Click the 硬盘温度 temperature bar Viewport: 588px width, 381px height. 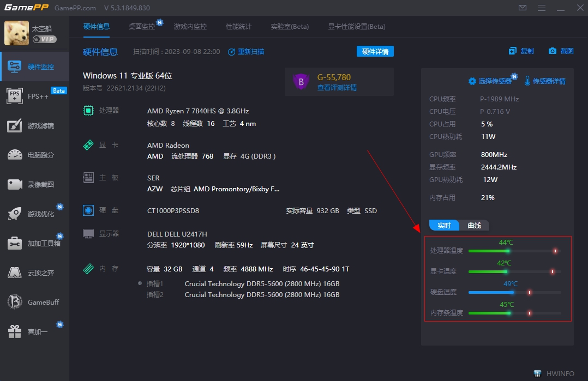[x=514, y=292]
